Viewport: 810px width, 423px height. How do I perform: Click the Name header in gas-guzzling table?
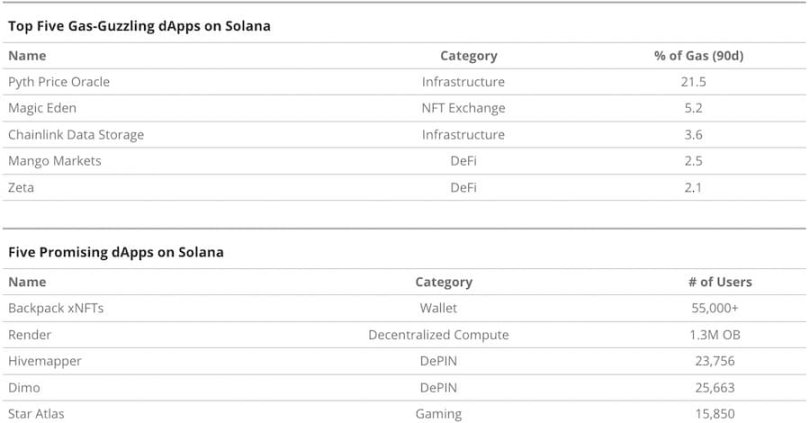point(27,55)
